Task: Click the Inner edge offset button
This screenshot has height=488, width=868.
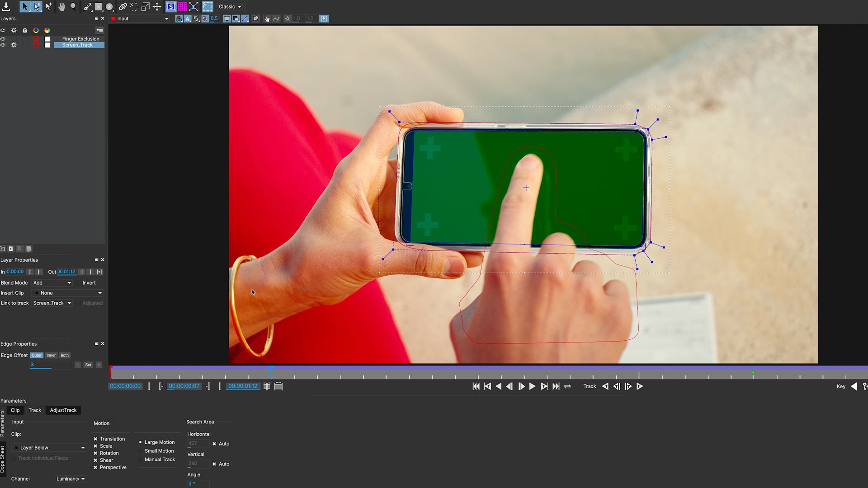Action: coord(51,355)
